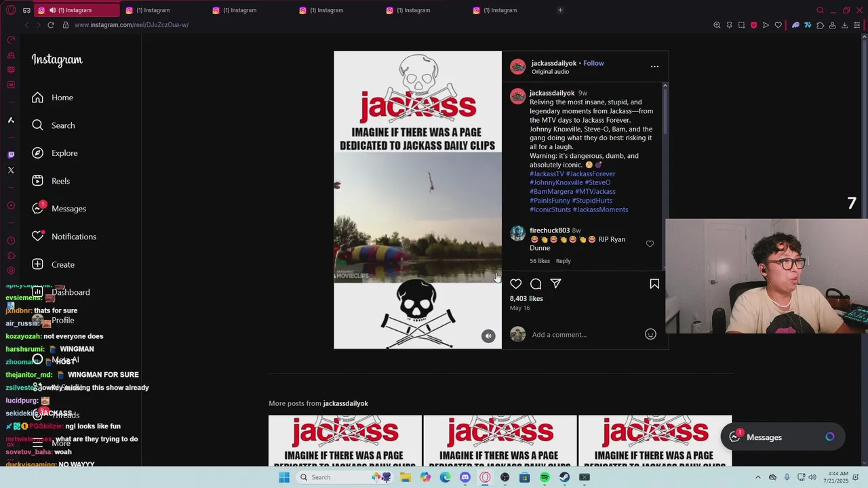Open Instagram Home from sidebar
Viewport: 868px width, 488px height.
(x=52, y=98)
